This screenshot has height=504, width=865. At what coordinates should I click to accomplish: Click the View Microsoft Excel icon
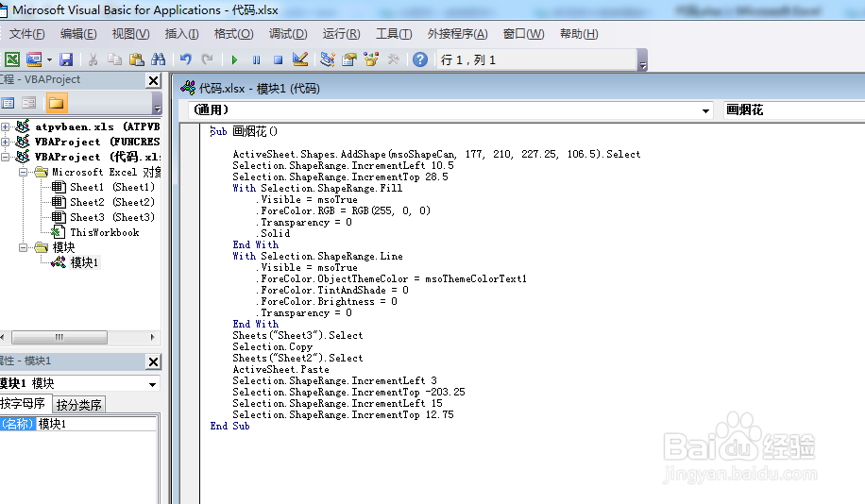12,59
